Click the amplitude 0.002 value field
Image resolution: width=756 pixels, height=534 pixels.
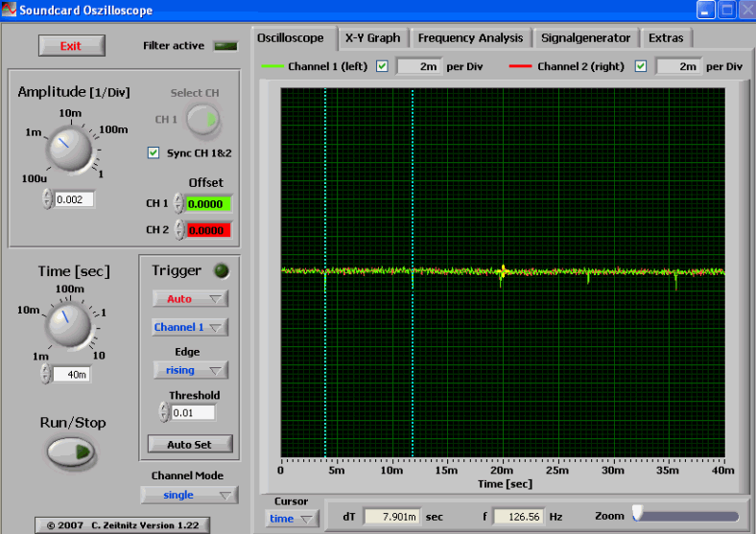[x=74, y=199]
